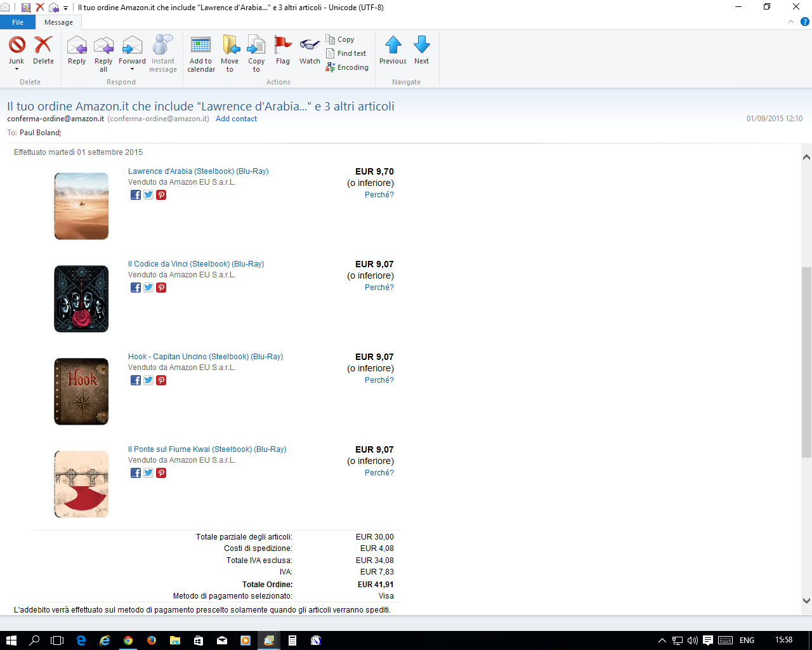
Task: Open the Encoding options
Action: [x=347, y=67]
